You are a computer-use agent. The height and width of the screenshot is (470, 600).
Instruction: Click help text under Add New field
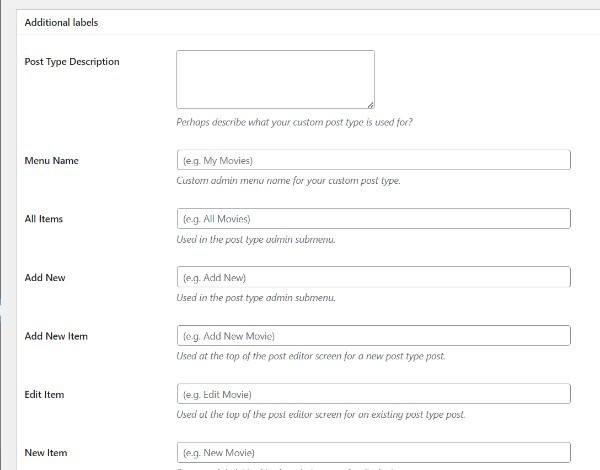coord(256,298)
